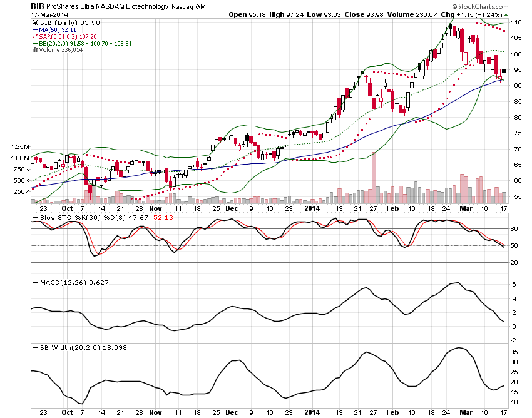Image resolution: width=532 pixels, height=418 pixels.
Task: Click the '105' price axis label
Action: tap(516, 38)
